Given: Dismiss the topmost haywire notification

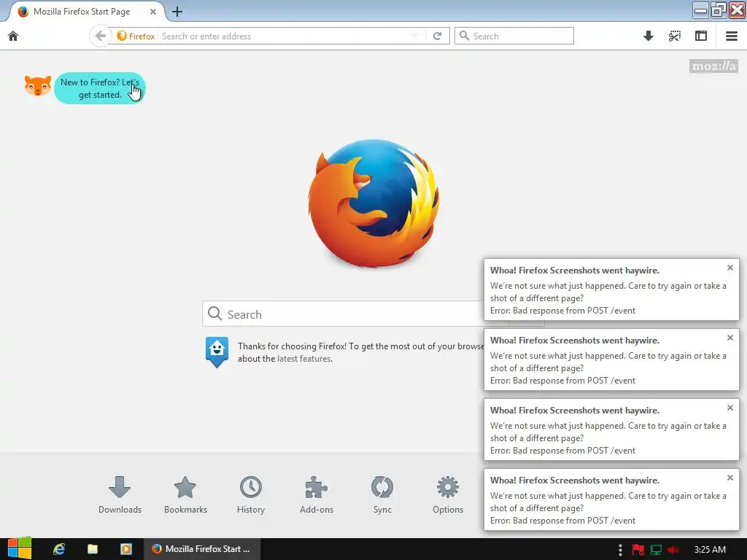Looking at the screenshot, I should click(x=729, y=268).
